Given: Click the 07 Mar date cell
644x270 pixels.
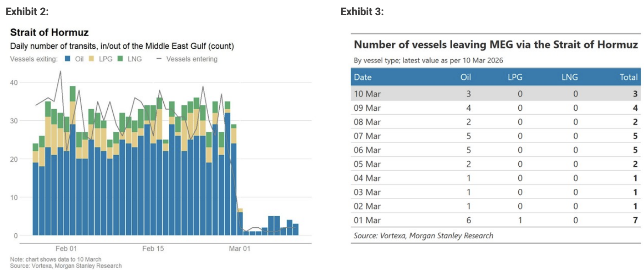Looking at the screenshot, I should coord(367,136).
